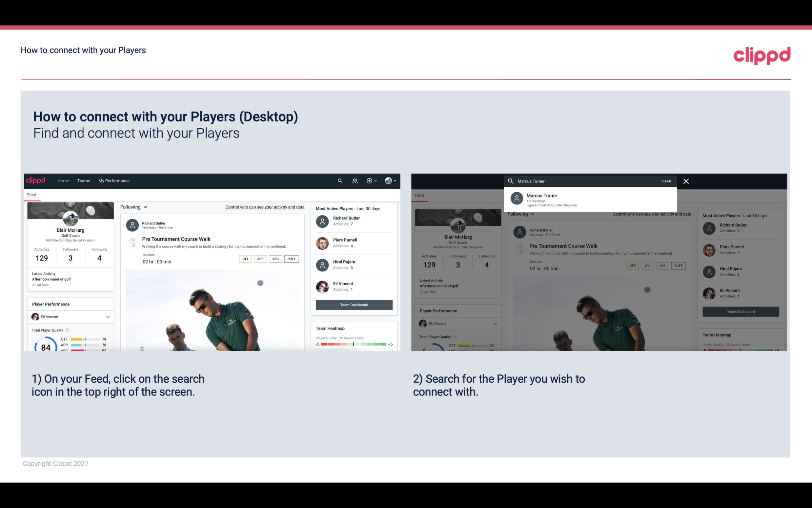812x508 pixels.
Task: Click the Team Dashboard button
Action: [354, 304]
